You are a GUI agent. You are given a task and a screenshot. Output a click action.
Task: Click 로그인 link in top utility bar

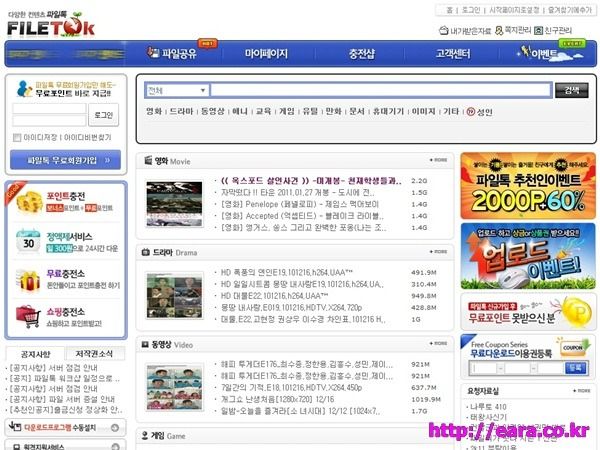pos(470,10)
